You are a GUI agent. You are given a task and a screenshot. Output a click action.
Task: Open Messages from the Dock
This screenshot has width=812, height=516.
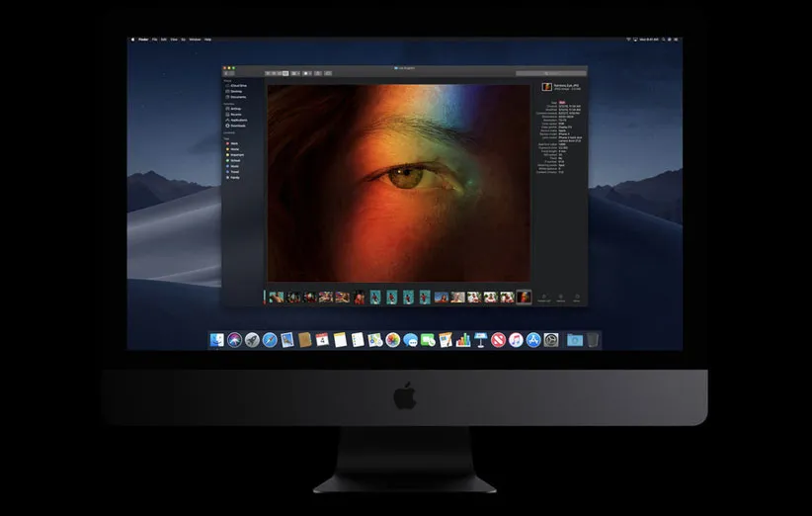(411, 340)
